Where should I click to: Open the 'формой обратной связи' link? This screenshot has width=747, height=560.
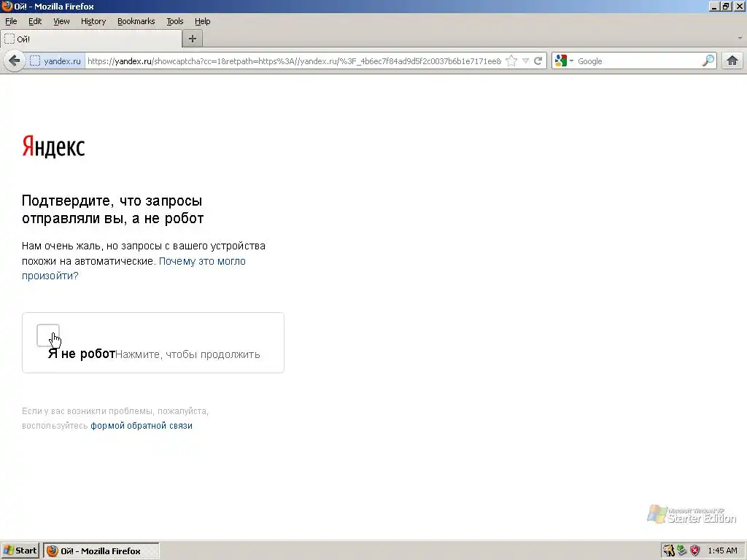coord(142,426)
